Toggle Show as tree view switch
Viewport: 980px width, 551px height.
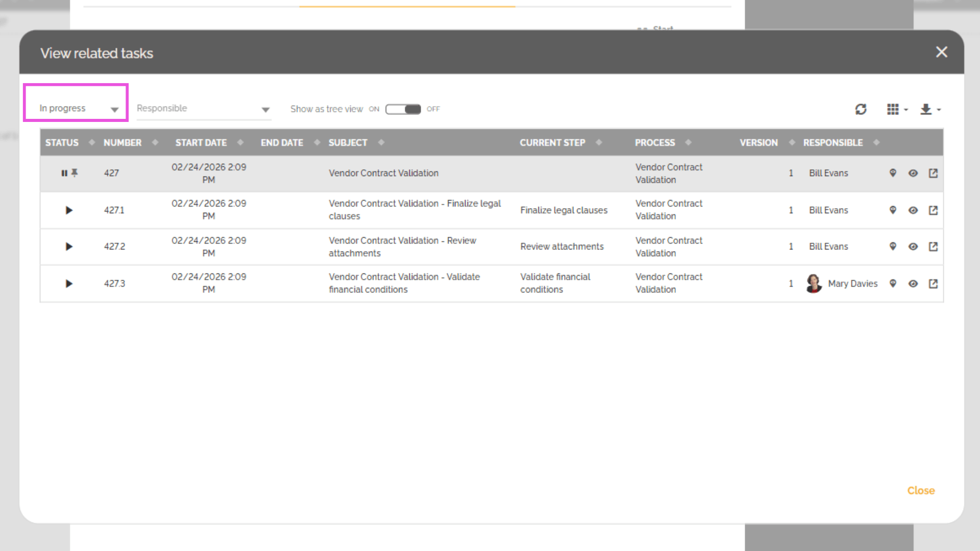coord(403,109)
